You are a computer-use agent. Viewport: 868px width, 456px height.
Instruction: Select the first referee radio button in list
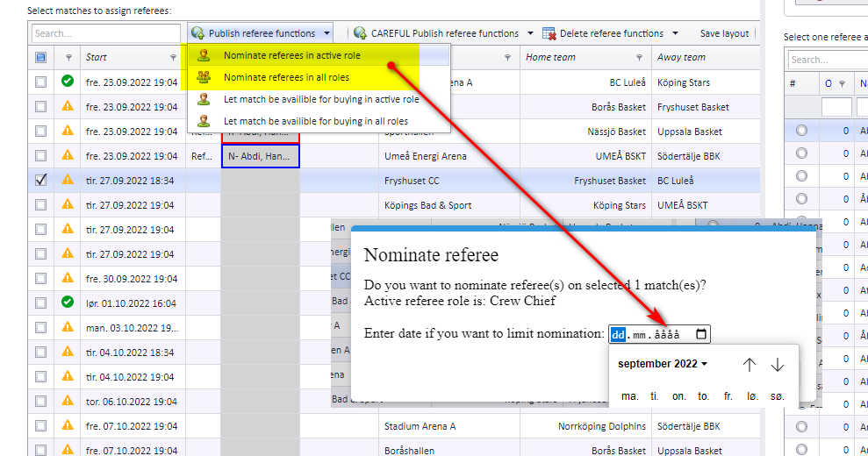tap(801, 131)
